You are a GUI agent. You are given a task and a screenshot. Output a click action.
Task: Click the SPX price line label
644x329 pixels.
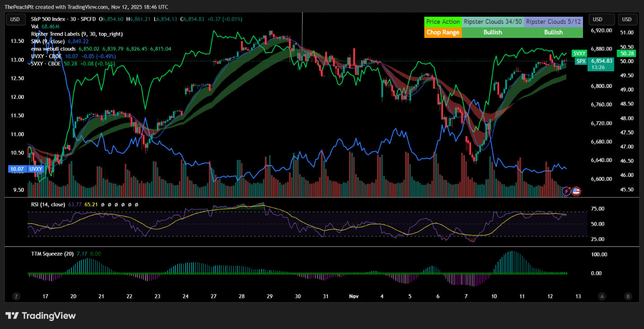581,61
